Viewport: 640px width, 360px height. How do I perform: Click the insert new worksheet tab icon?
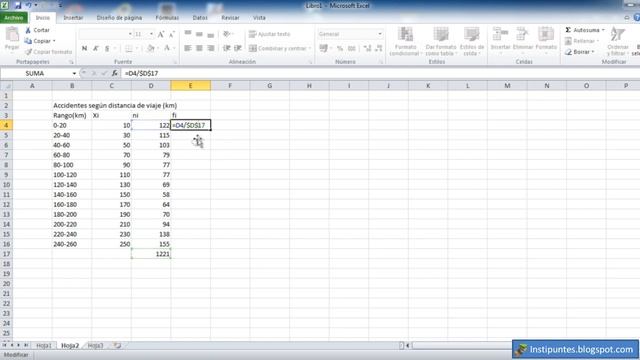click(x=118, y=346)
